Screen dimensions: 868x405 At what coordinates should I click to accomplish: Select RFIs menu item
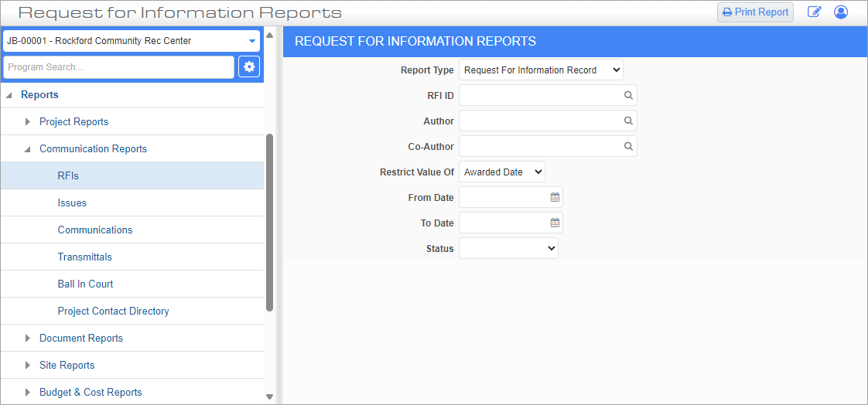(132, 176)
